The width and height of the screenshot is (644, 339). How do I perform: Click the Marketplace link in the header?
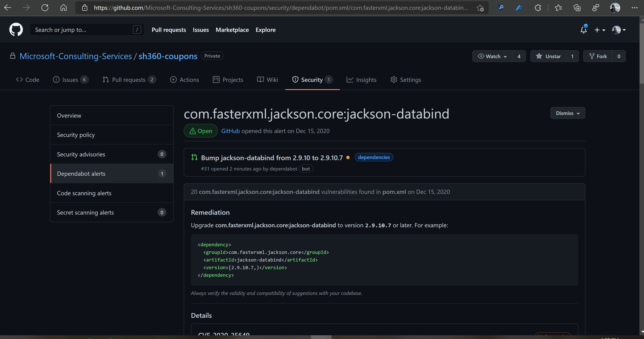pyautogui.click(x=232, y=30)
